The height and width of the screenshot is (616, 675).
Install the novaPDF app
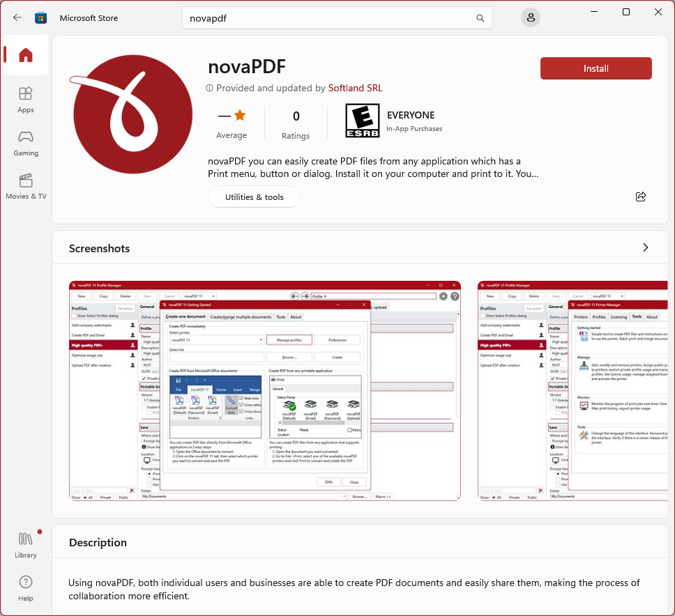coord(596,68)
